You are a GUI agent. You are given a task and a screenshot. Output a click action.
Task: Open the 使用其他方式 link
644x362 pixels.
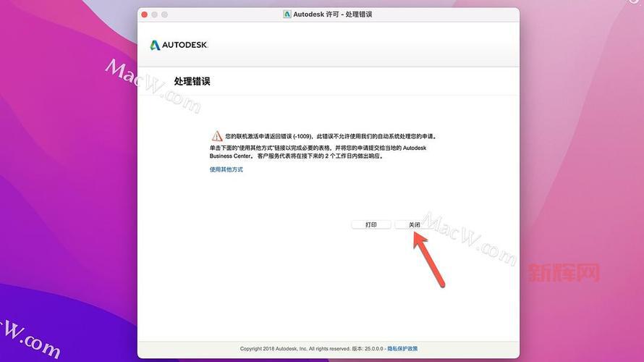tap(226, 169)
